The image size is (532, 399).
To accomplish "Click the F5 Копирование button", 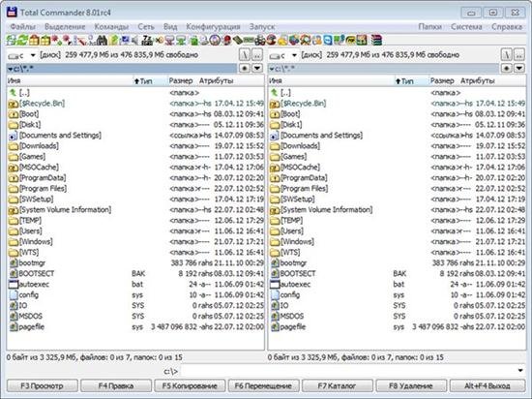I will pos(190,385).
